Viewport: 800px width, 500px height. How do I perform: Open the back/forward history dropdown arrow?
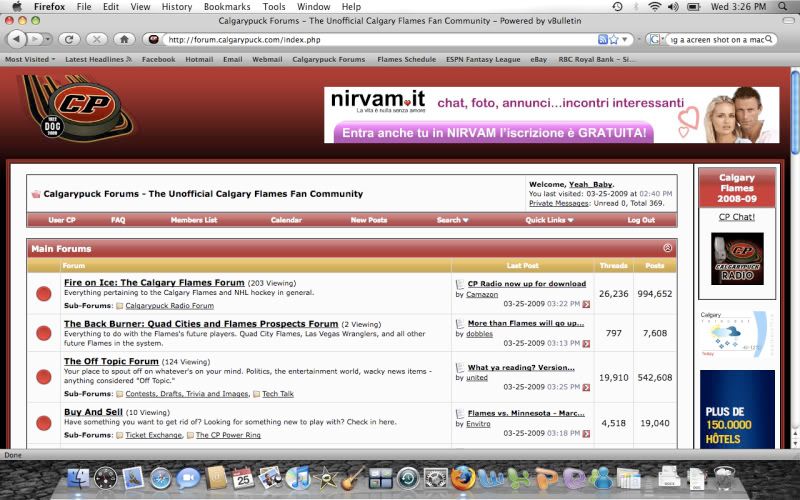(48, 39)
